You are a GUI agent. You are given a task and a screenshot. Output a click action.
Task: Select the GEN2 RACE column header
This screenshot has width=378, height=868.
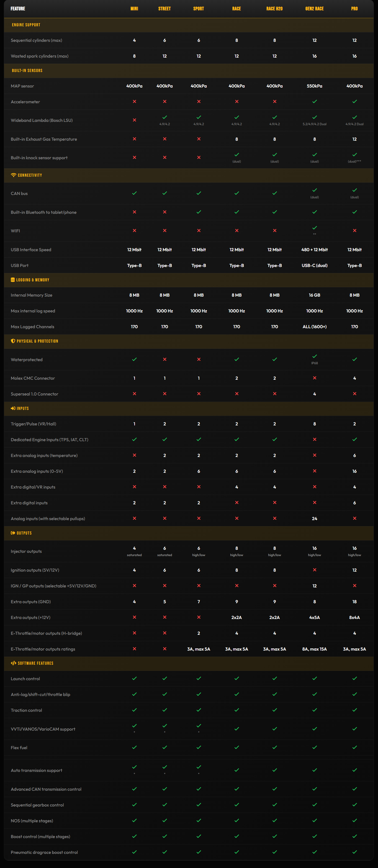314,9
